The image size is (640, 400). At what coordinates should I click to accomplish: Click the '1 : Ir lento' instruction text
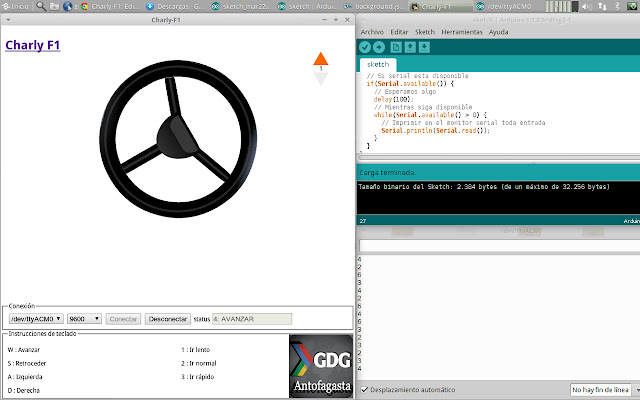tap(195, 350)
